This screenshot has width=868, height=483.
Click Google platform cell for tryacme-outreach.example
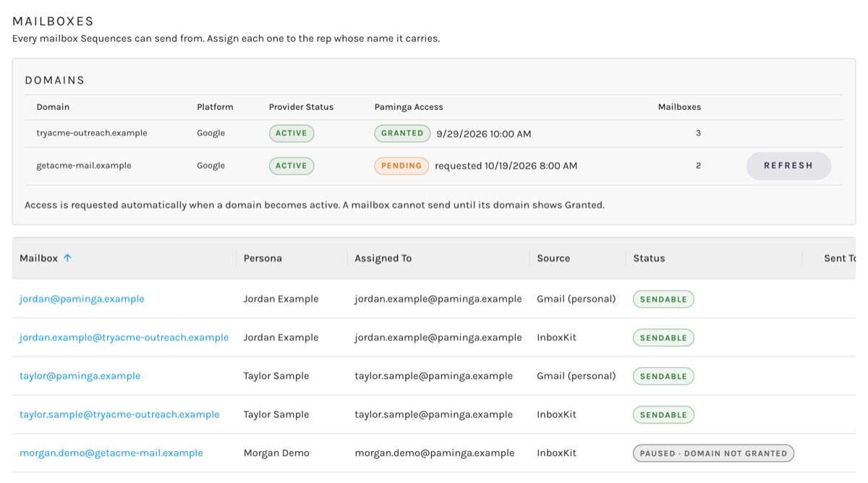(x=210, y=133)
